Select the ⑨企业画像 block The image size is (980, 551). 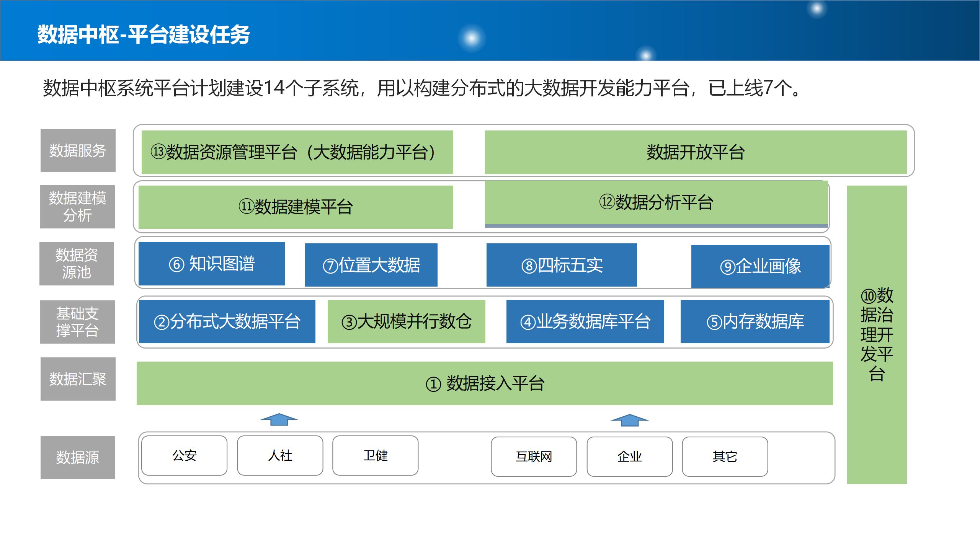tap(760, 266)
